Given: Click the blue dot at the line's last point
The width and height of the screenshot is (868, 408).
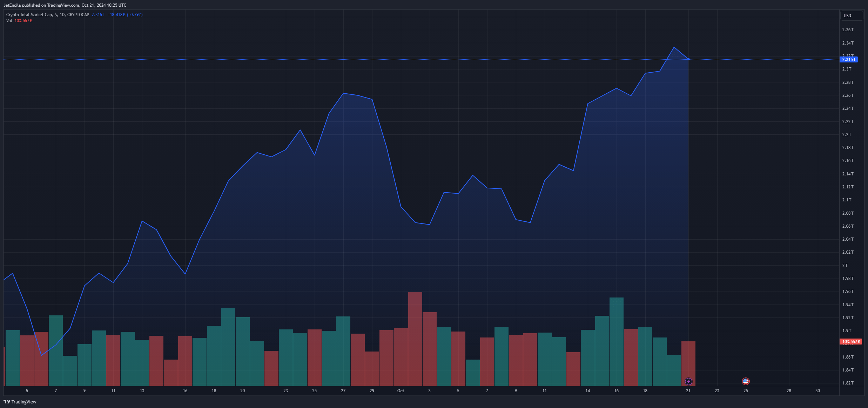Looking at the screenshot, I should (x=688, y=59).
